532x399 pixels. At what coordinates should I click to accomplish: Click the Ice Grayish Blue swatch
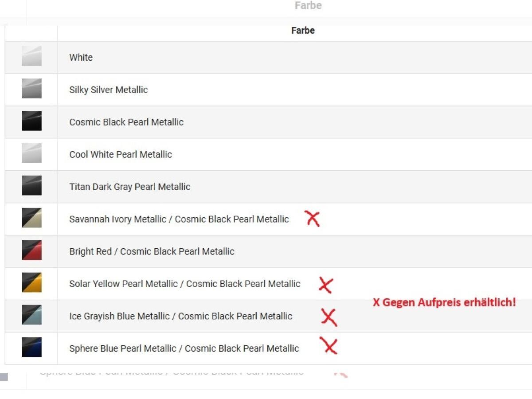pyautogui.click(x=31, y=315)
